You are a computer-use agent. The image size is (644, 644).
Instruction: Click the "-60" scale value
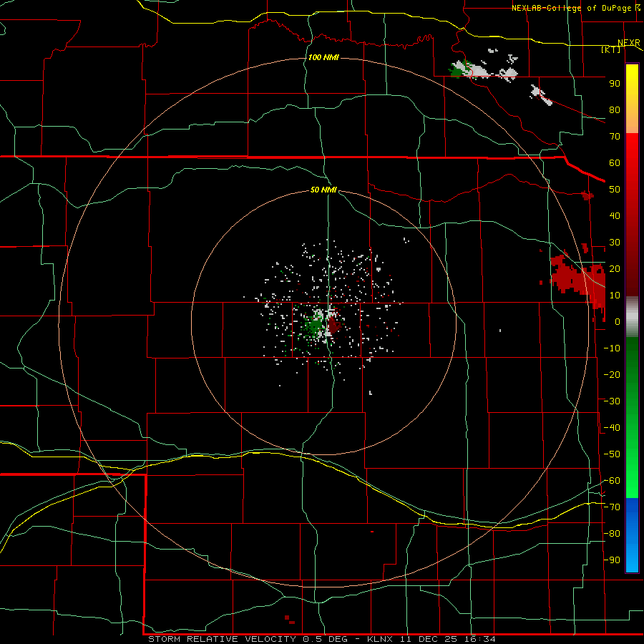tap(612, 481)
